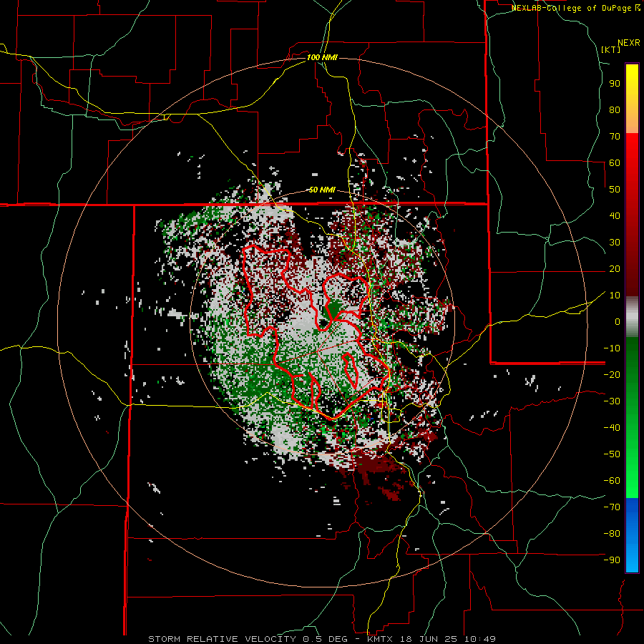Screen dimensions: 644x644
Task: Click the -40 value on the velocity scale
Action: coord(612,428)
